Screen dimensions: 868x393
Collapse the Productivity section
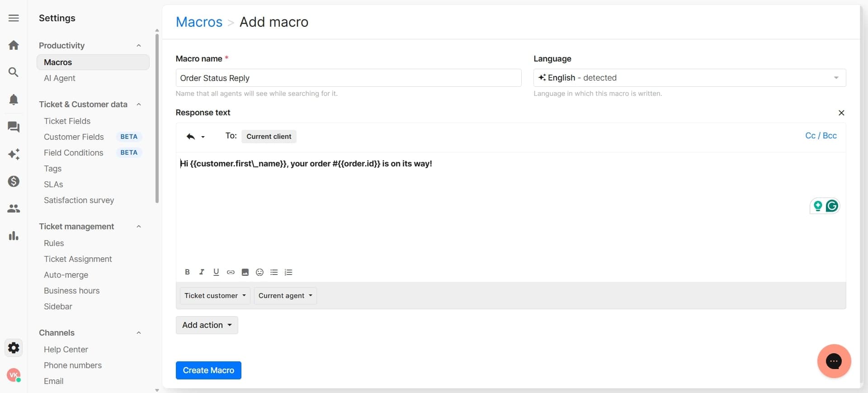[139, 46]
